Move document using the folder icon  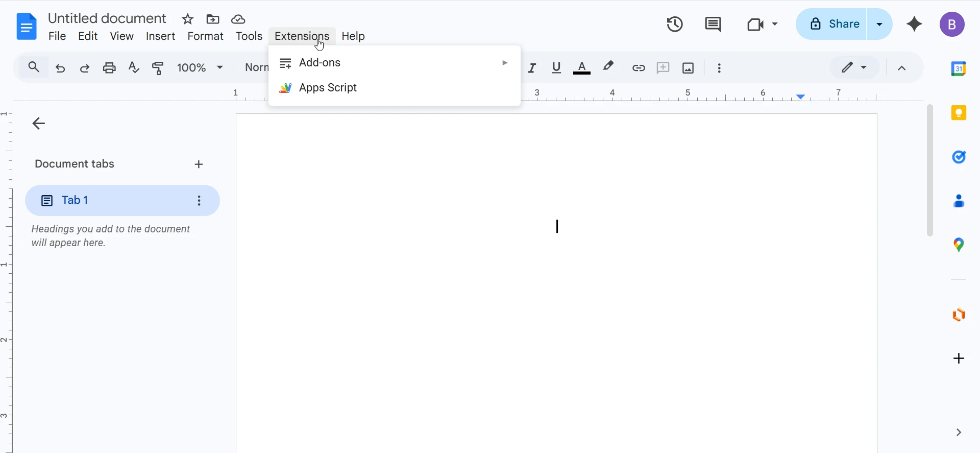pos(213,19)
